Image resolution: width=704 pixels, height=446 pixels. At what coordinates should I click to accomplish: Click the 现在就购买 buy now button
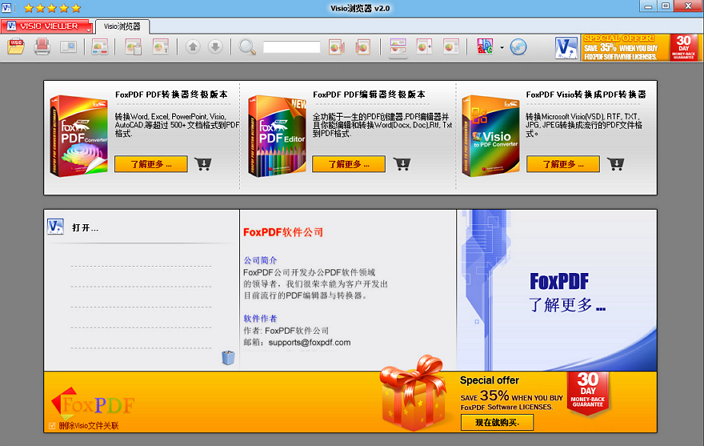(497, 422)
